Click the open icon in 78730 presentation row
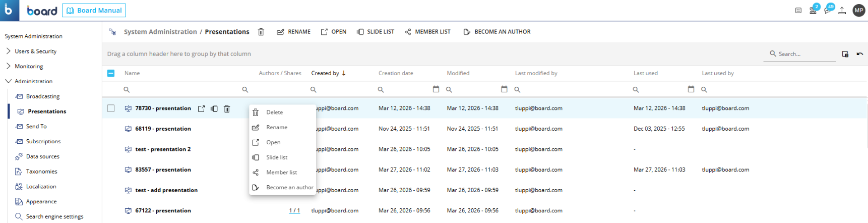Image resolution: width=868 pixels, height=223 pixels. tap(201, 108)
